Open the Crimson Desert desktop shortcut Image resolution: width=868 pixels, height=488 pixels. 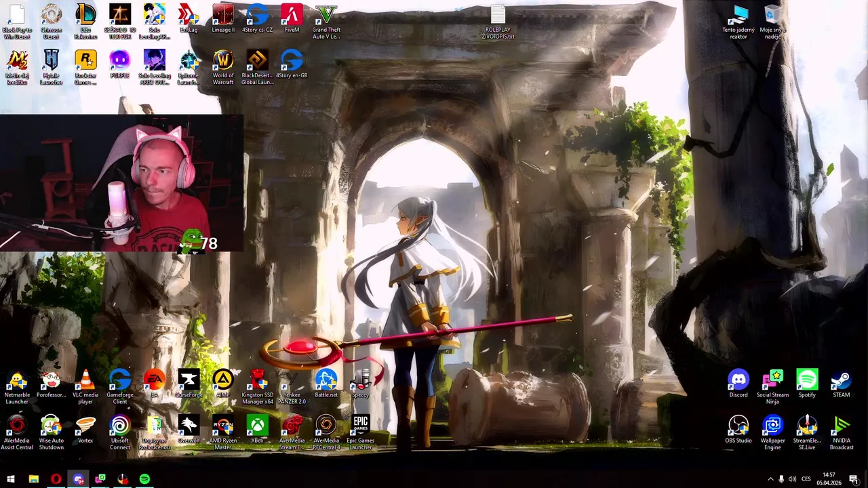tap(51, 22)
